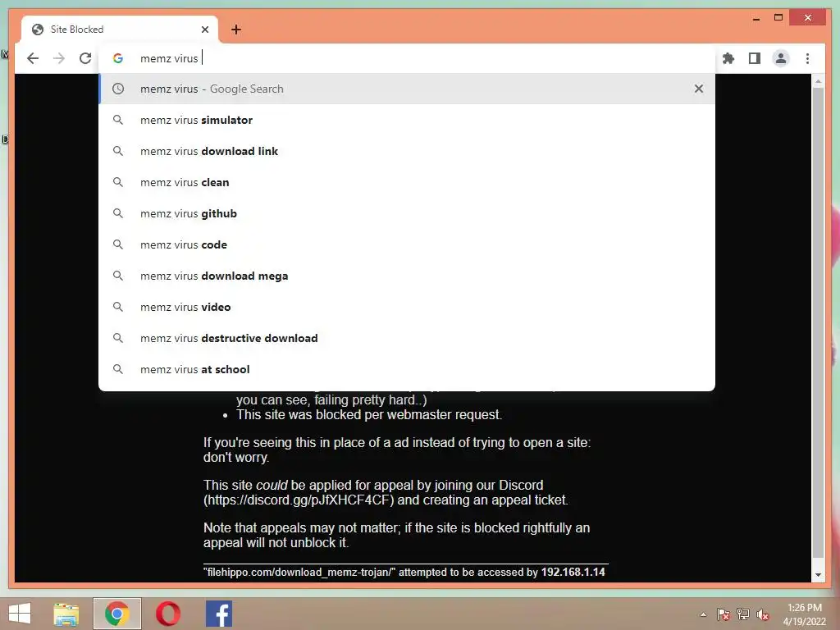This screenshot has width=840, height=630.
Task: Close the Site Blocked tab
Action: tap(204, 30)
